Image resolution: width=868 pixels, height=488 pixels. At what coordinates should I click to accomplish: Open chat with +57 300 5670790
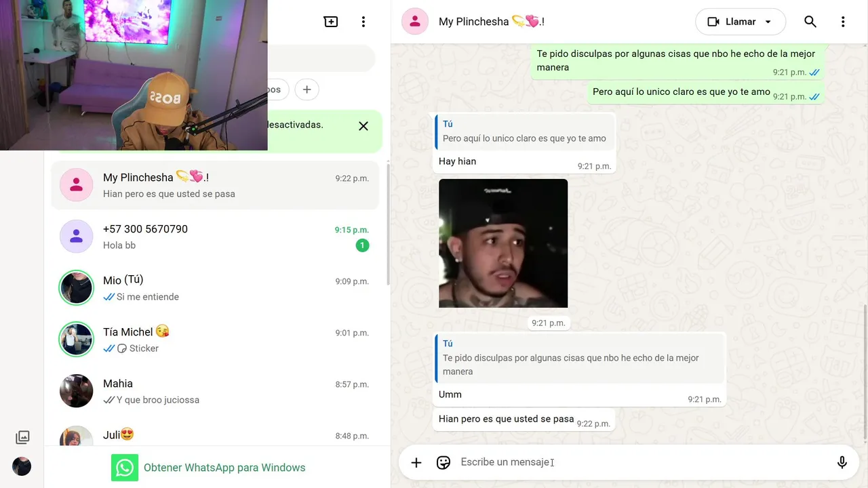click(x=215, y=237)
